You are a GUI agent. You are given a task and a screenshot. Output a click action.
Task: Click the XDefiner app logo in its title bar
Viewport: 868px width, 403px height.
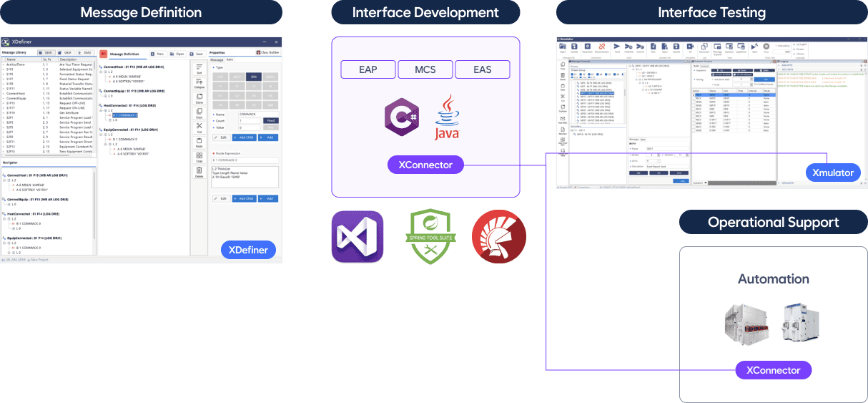[6, 42]
